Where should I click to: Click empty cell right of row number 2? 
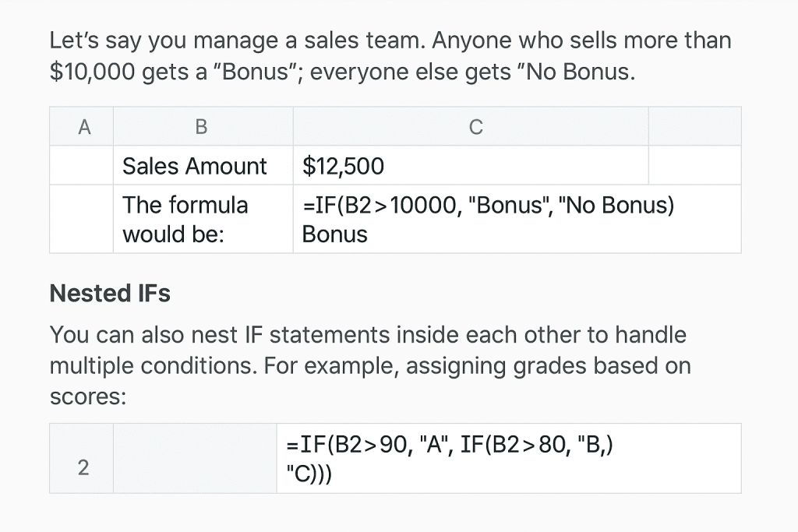tap(194, 459)
